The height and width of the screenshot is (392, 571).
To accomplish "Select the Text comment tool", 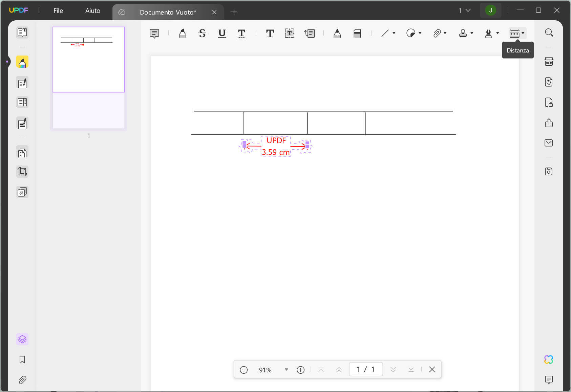I will tap(270, 33).
